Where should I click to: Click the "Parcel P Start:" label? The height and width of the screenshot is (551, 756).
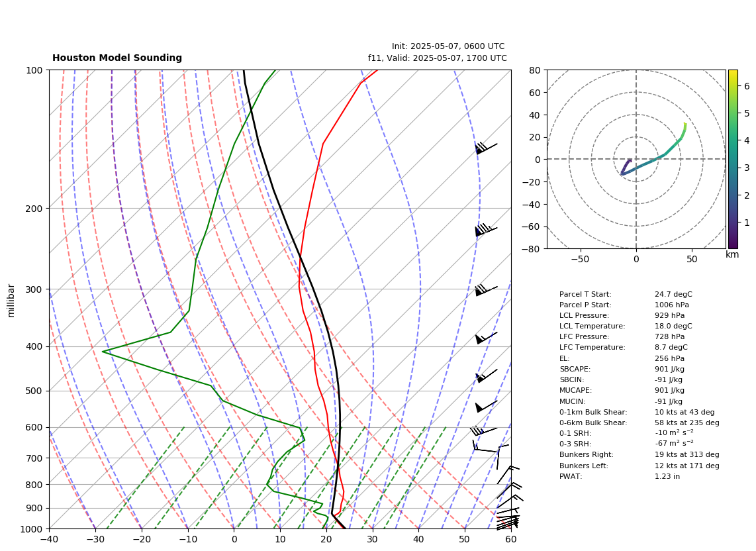pos(585,305)
